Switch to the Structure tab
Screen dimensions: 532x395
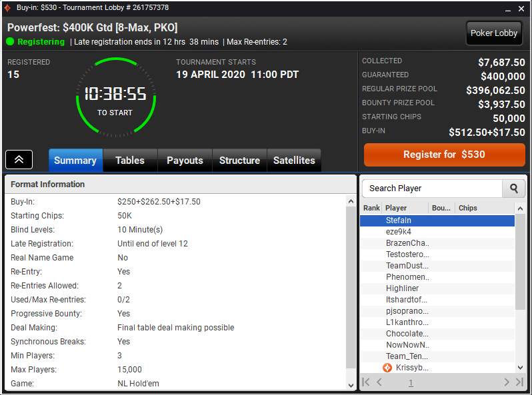[x=239, y=160]
